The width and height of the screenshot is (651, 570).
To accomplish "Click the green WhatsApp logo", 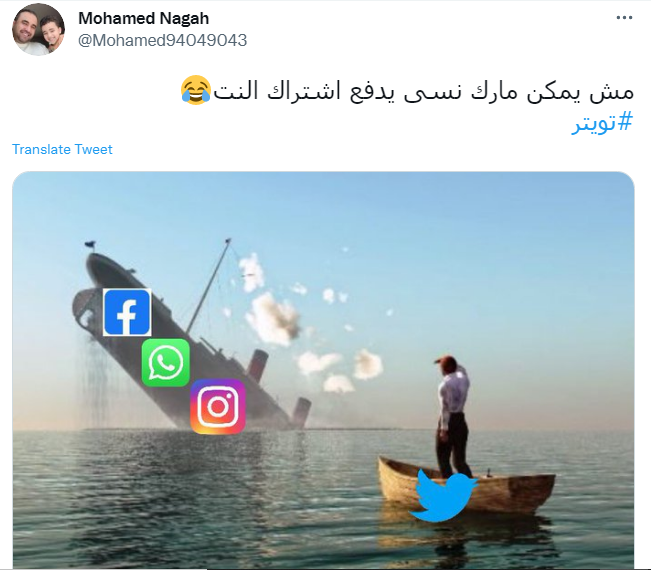I will pos(166,362).
